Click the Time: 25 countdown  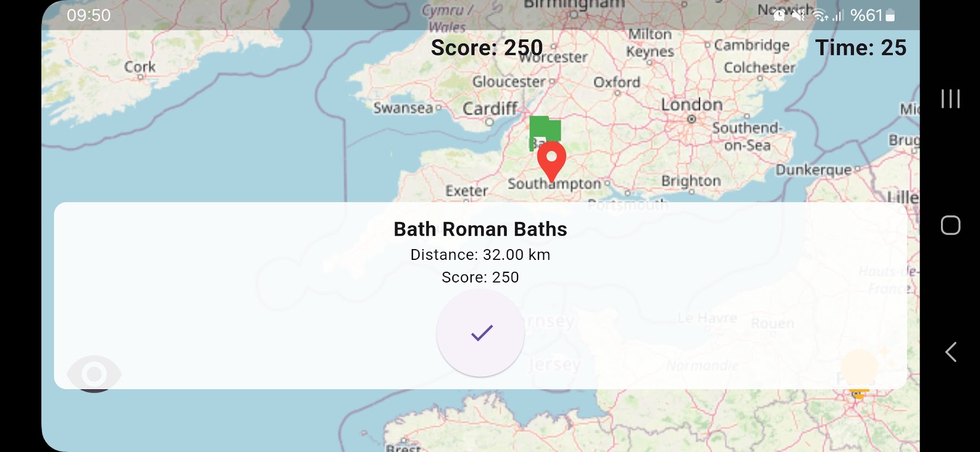click(x=861, y=48)
